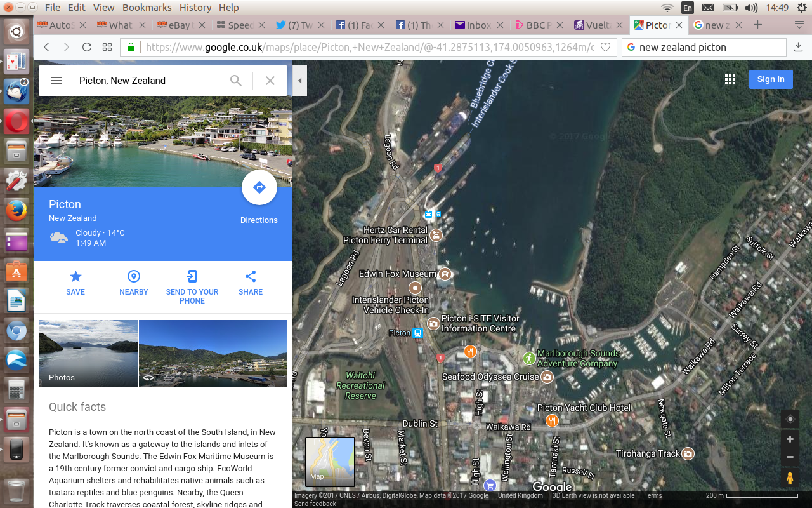Screen dimensions: 812x508
Task: Click the restaurant marker near High St
Action: (x=470, y=351)
